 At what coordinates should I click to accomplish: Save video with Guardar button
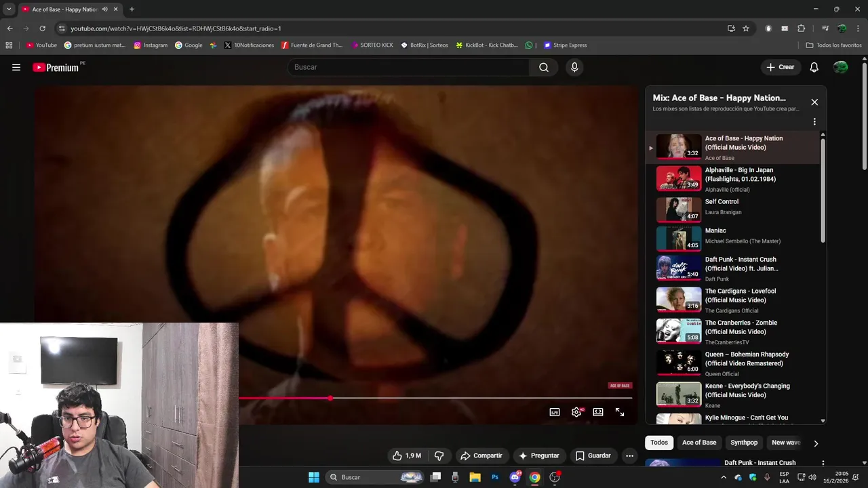[593, 455]
